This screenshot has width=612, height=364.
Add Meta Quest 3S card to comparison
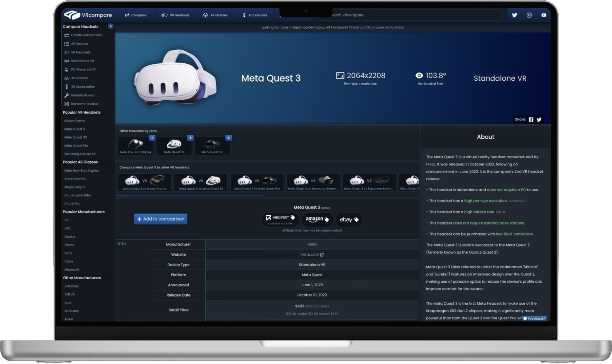coord(190,138)
